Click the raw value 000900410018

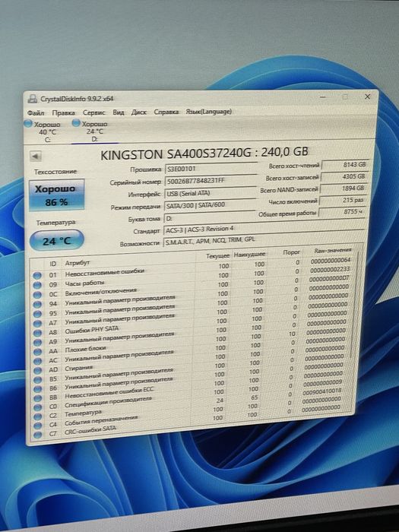tap(323, 391)
